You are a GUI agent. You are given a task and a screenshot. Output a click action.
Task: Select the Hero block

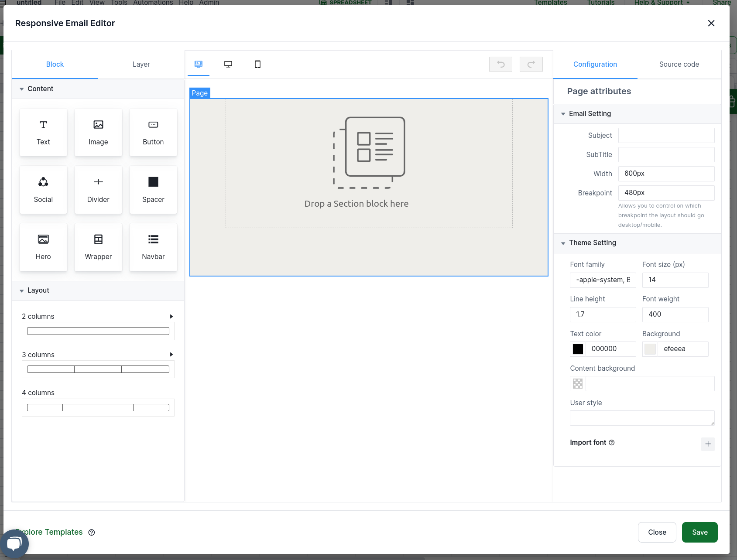point(43,247)
